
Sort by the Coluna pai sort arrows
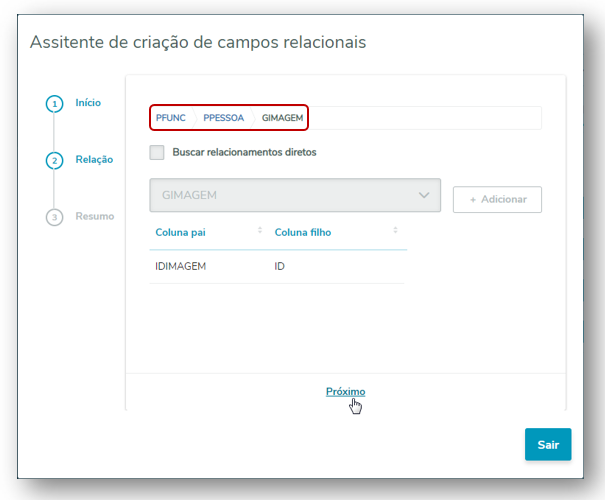(259, 231)
